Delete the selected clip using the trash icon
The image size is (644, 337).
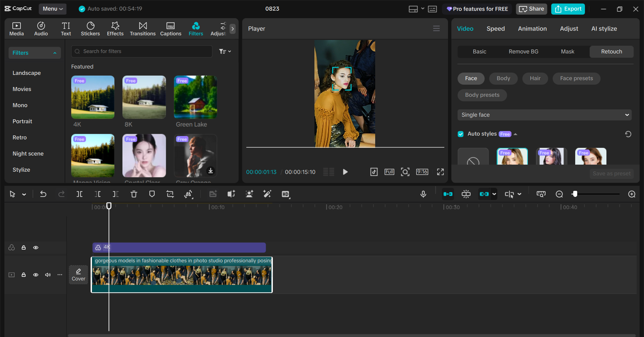point(134,194)
